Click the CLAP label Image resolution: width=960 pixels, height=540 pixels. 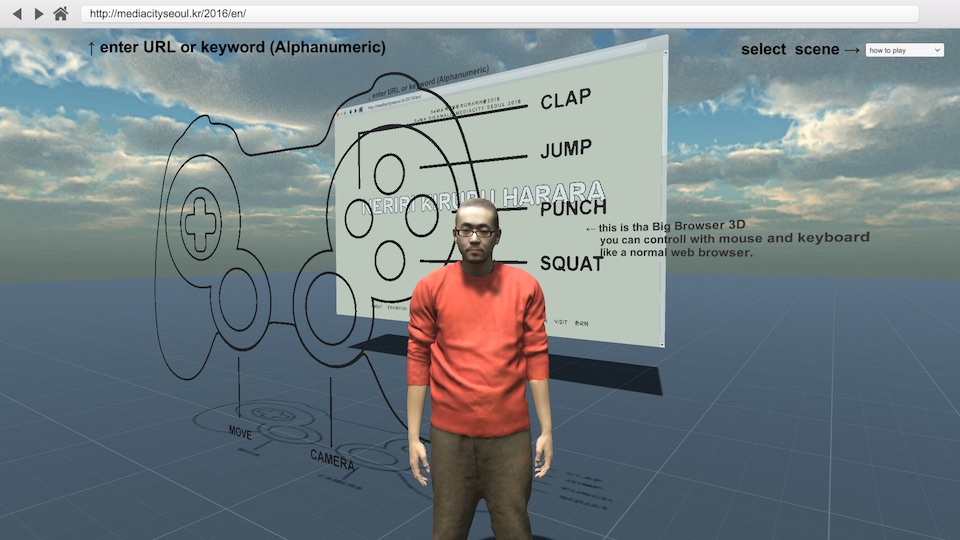566,99
